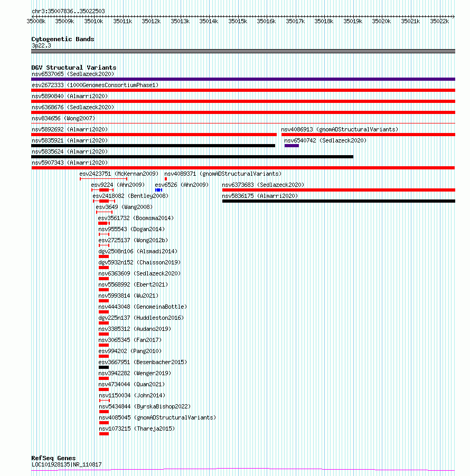Open nsv6368676 (Sedlazeck2020) variant entry
This screenshot has height=476, width=470.
pyautogui.click(x=73, y=108)
